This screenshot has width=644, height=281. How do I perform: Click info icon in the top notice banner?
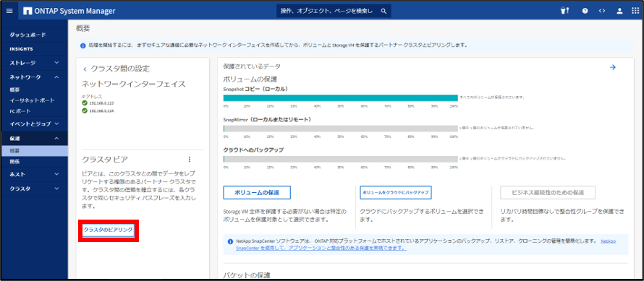[x=82, y=45]
